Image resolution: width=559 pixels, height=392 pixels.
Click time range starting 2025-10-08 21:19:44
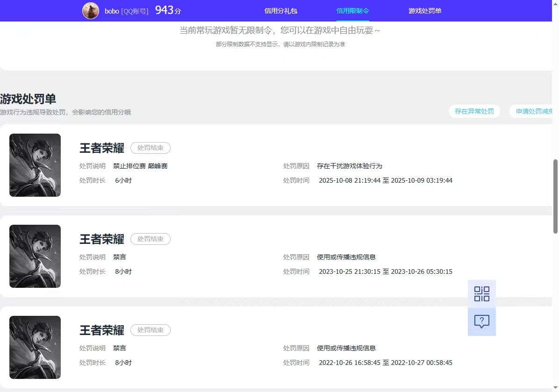(386, 180)
